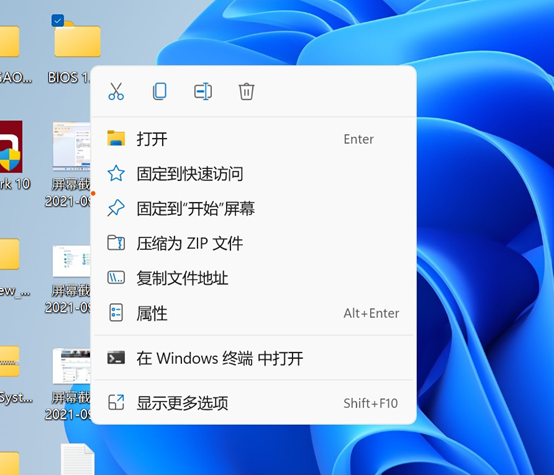Select 打开 to open the folder
This screenshot has height=475, width=554.
tap(254, 139)
